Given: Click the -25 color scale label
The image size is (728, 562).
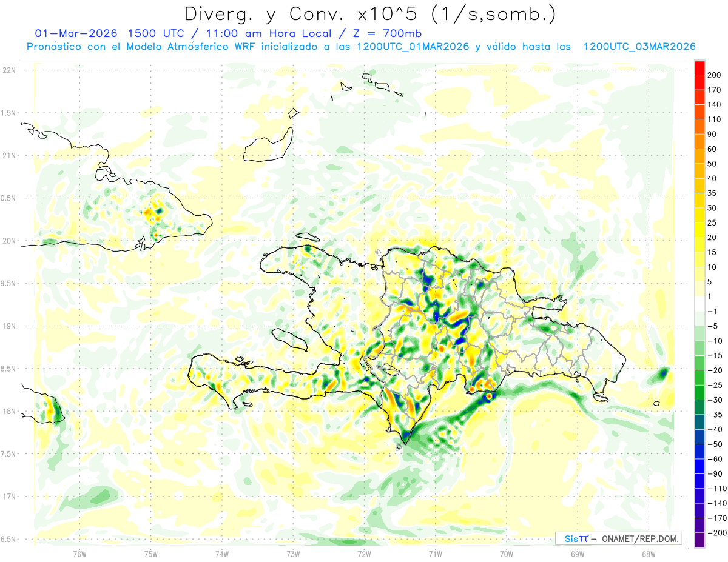Looking at the screenshot, I should pos(714,385).
